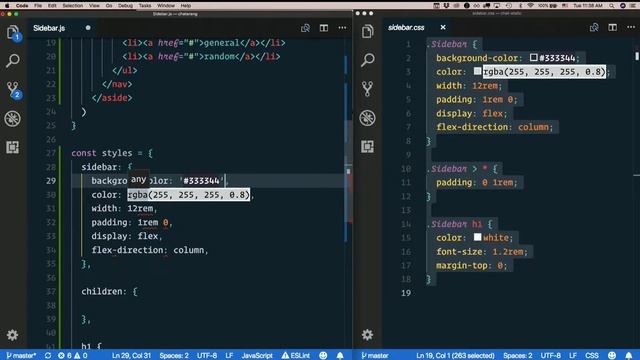Change CSS language mode

pyautogui.click(x=592, y=356)
